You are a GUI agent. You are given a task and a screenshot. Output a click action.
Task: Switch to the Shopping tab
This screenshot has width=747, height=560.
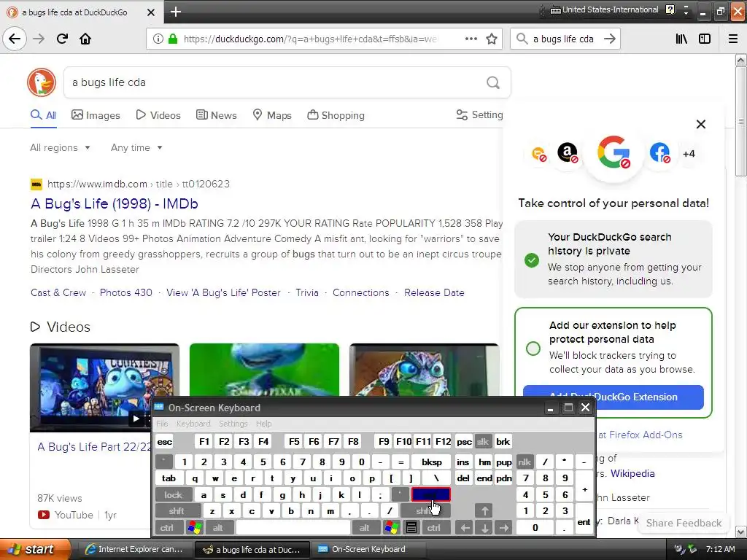[x=336, y=115]
